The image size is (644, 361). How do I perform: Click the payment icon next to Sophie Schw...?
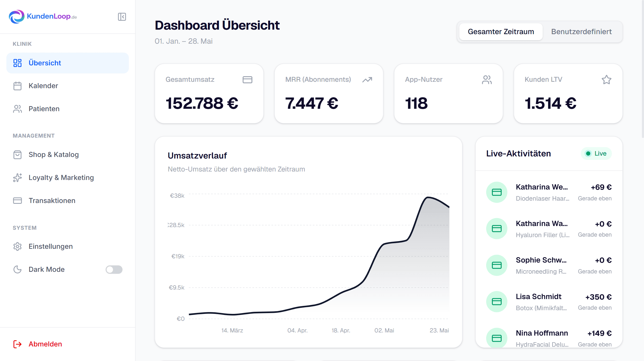pyautogui.click(x=497, y=265)
